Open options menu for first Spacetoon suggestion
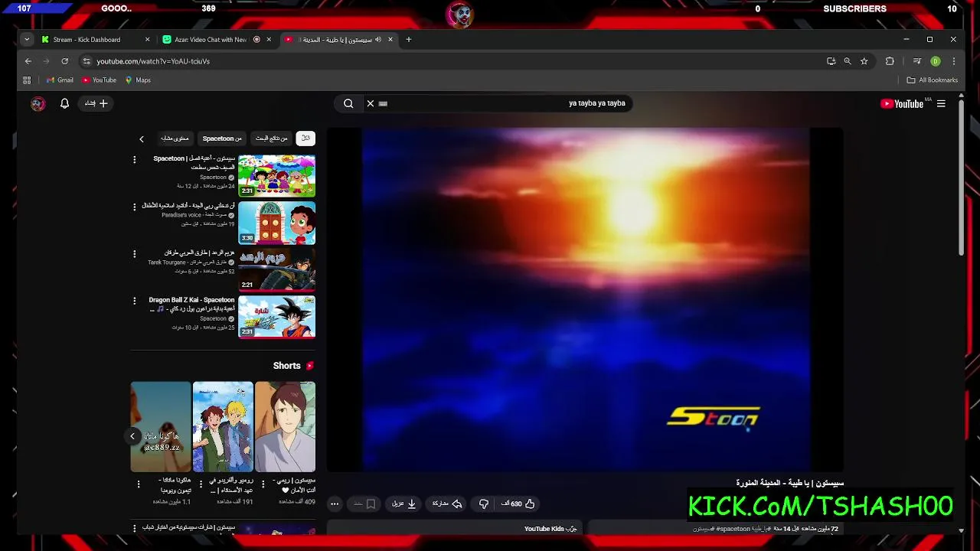The height and width of the screenshot is (551, 980). [135, 160]
